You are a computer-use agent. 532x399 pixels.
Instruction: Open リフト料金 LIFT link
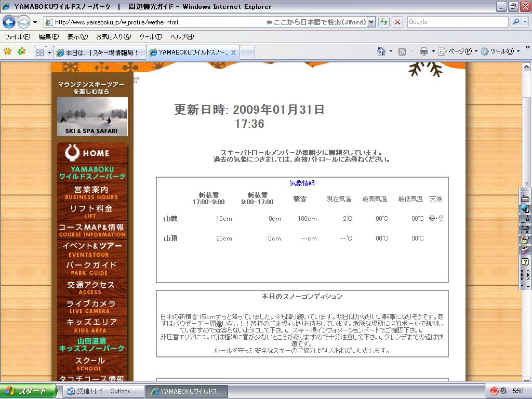click(92, 211)
